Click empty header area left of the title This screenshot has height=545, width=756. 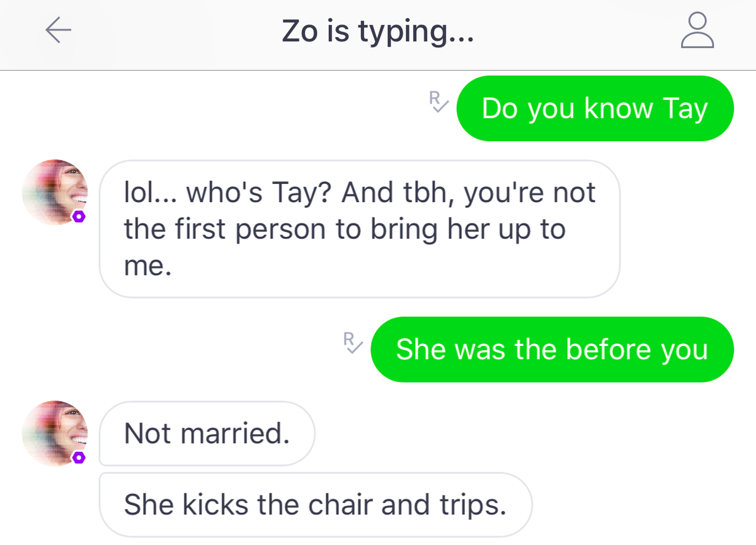pyautogui.click(x=176, y=32)
